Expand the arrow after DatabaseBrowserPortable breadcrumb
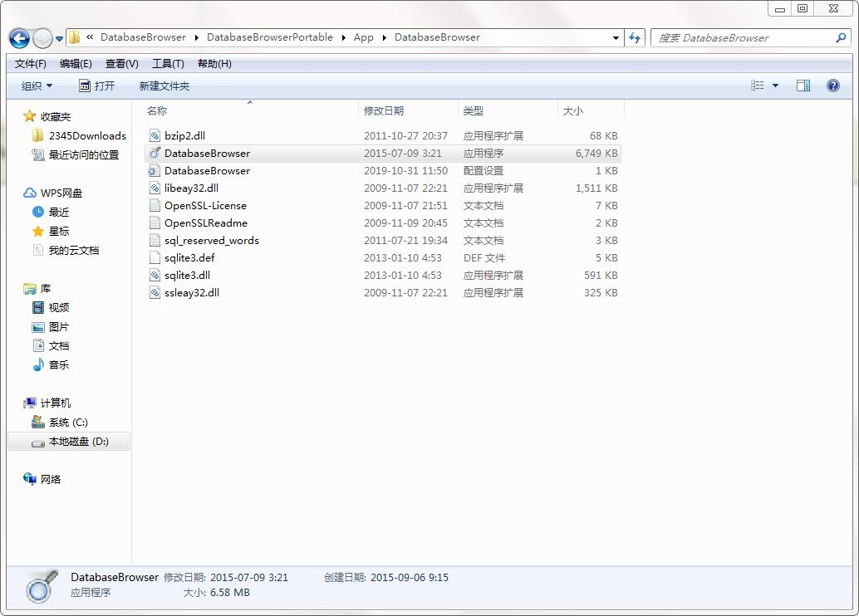 pyautogui.click(x=343, y=38)
